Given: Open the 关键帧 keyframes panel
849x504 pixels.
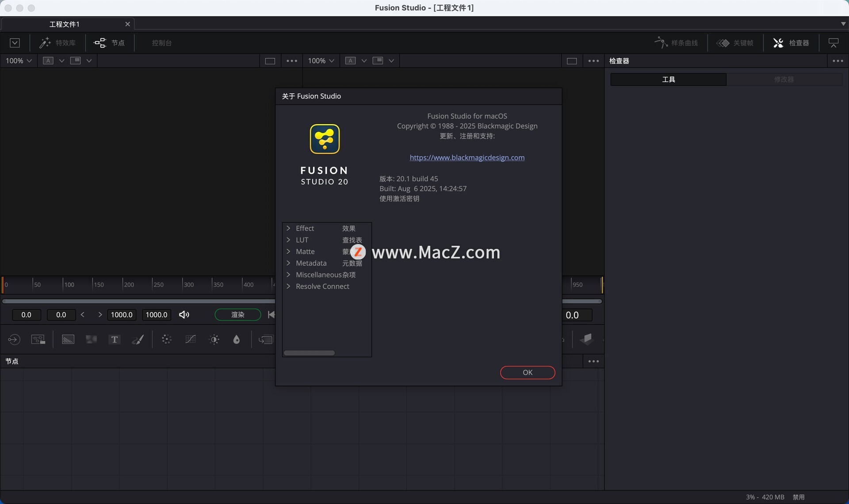Looking at the screenshot, I should (735, 43).
